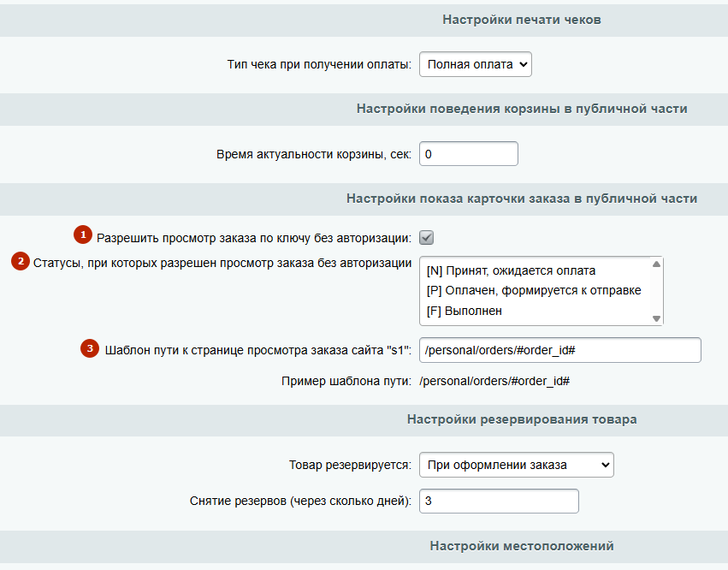Click the «Настройки местоположений» section header
This screenshot has width=728, height=570.
tap(522, 546)
